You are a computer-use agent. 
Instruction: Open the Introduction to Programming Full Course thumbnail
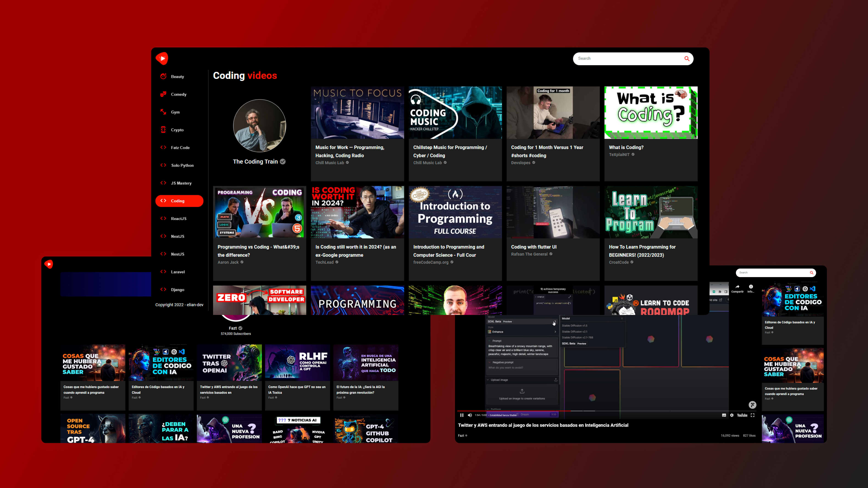[x=455, y=212]
